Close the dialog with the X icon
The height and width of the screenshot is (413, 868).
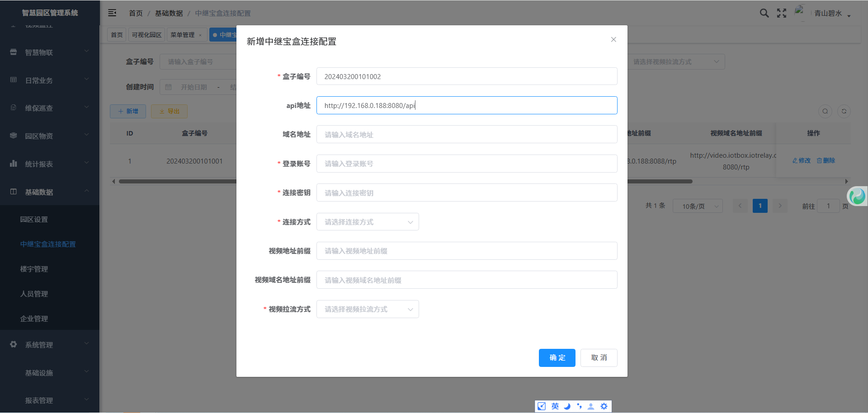point(613,40)
